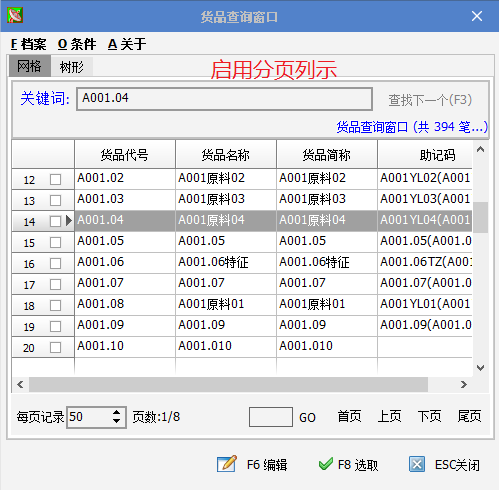The height and width of the screenshot is (490, 499).
Task: Select cell A001.02 in 货品代号 column
Action: pos(125,178)
